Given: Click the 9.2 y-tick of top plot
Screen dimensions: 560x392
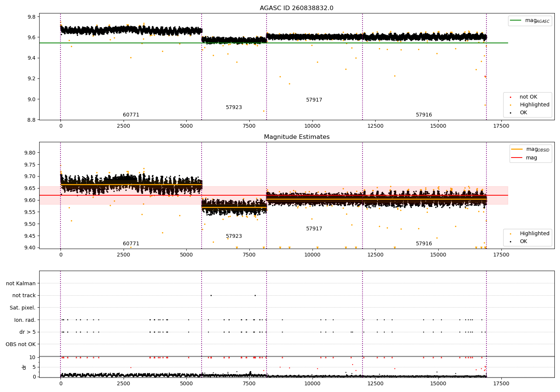Looking at the screenshot, I should coord(32,79).
